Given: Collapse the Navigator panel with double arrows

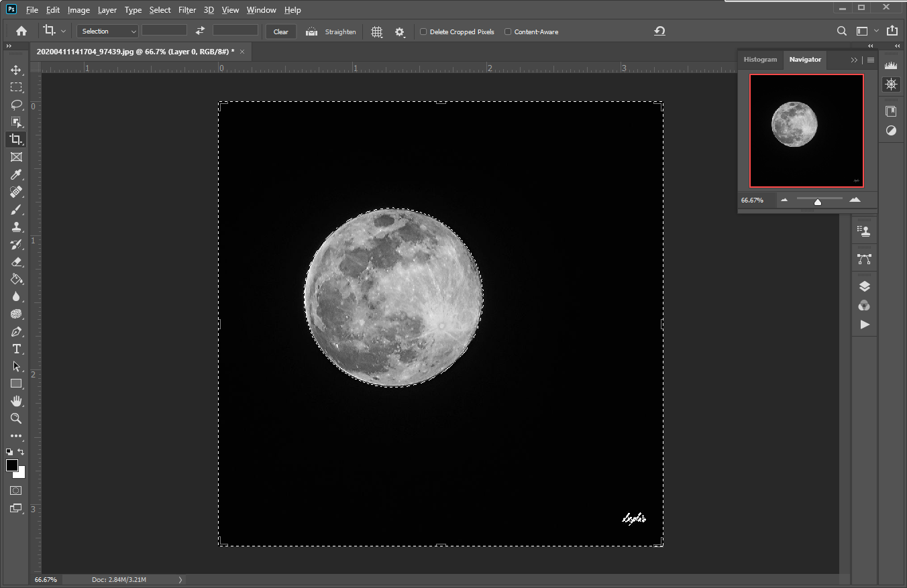Looking at the screenshot, I should (x=854, y=60).
